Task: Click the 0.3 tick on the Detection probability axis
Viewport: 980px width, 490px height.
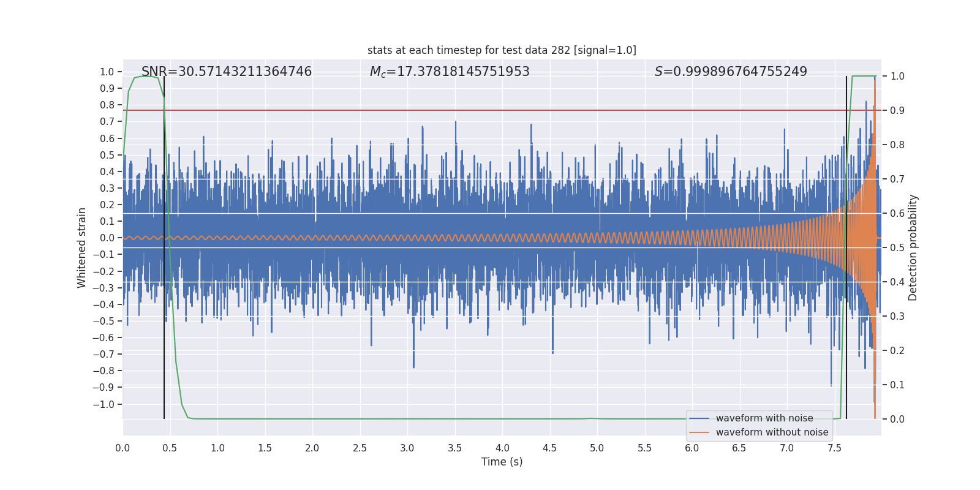Action: [x=897, y=316]
